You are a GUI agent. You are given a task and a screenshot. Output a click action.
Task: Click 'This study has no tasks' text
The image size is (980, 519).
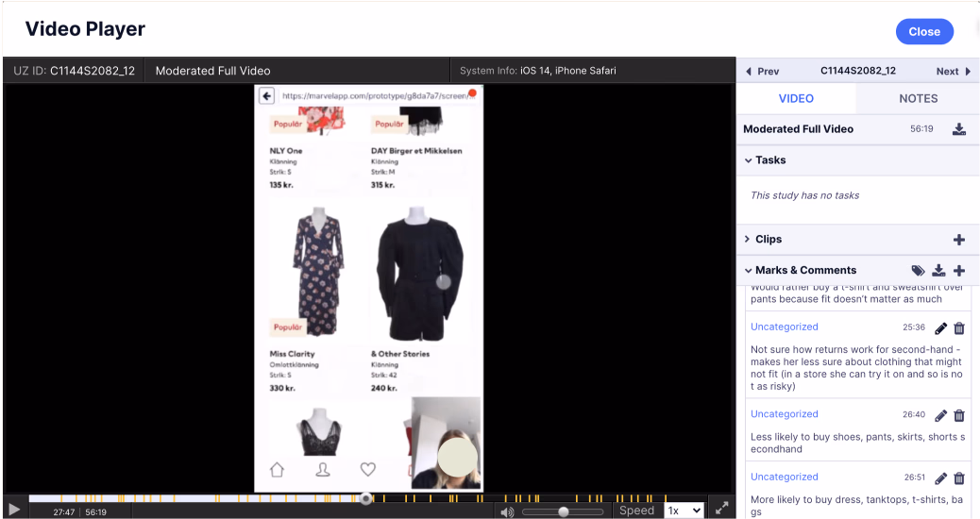(804, 195)
